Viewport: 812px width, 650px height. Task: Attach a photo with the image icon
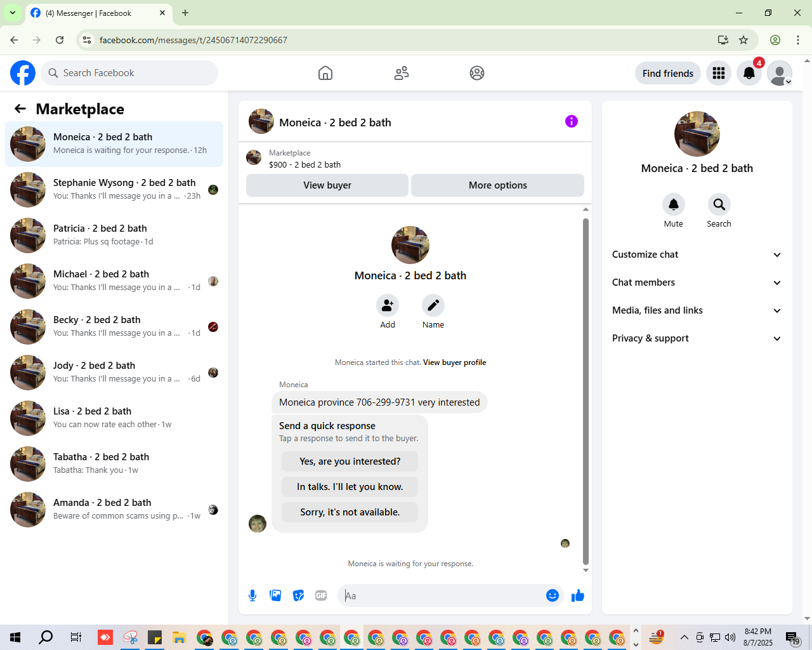(275, 595)
